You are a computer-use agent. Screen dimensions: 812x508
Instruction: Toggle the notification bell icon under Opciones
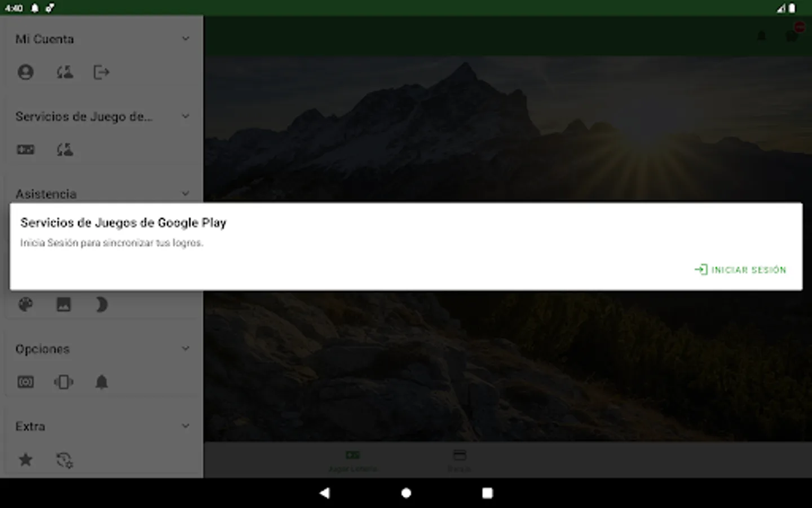101,382
